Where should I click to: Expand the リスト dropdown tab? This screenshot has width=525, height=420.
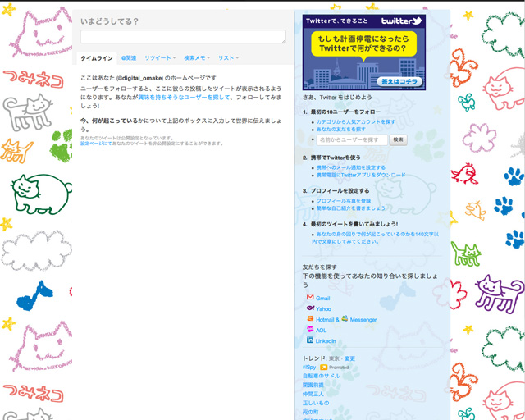coord(228,58)
